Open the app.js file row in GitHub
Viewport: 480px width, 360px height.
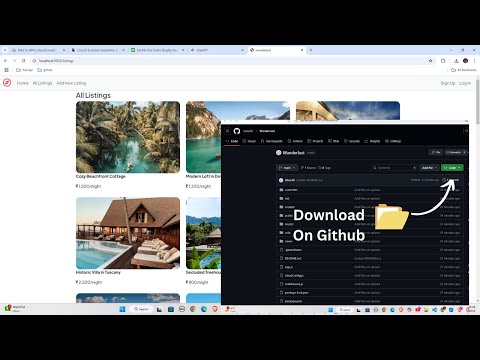pos(370,267)
